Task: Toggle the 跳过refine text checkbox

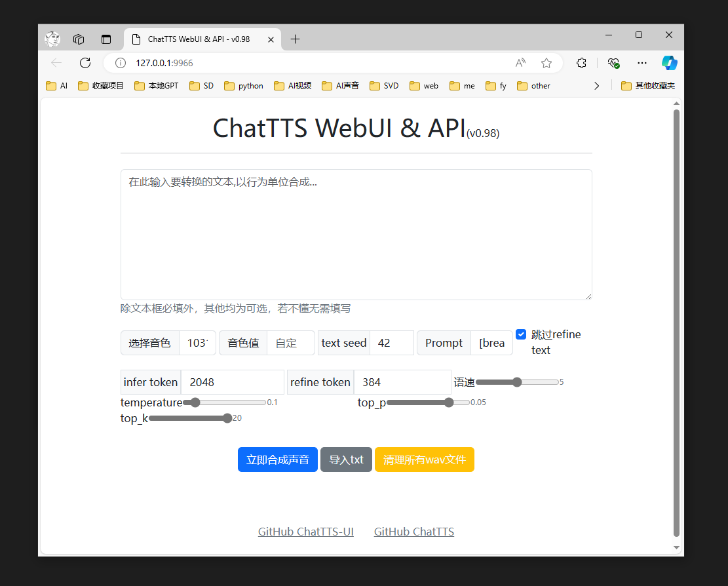Action: (521, 334)
